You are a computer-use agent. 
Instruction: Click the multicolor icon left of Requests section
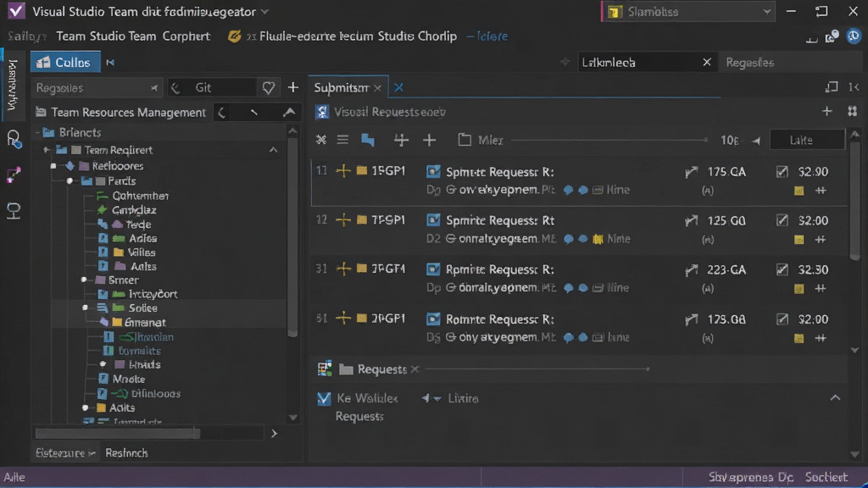pyautogui.click(x=325, y=369)
